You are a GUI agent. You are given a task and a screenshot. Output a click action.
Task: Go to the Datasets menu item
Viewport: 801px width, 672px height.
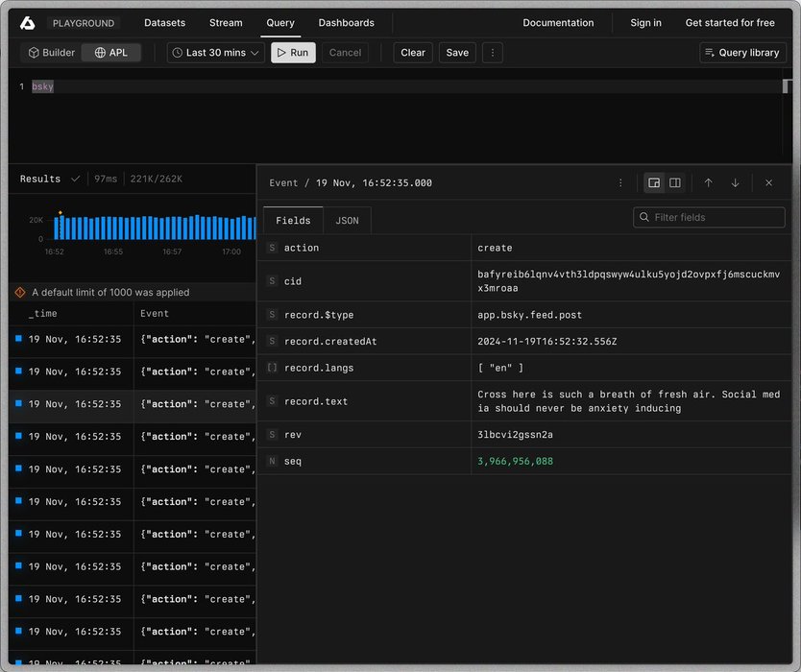[165, 23]
